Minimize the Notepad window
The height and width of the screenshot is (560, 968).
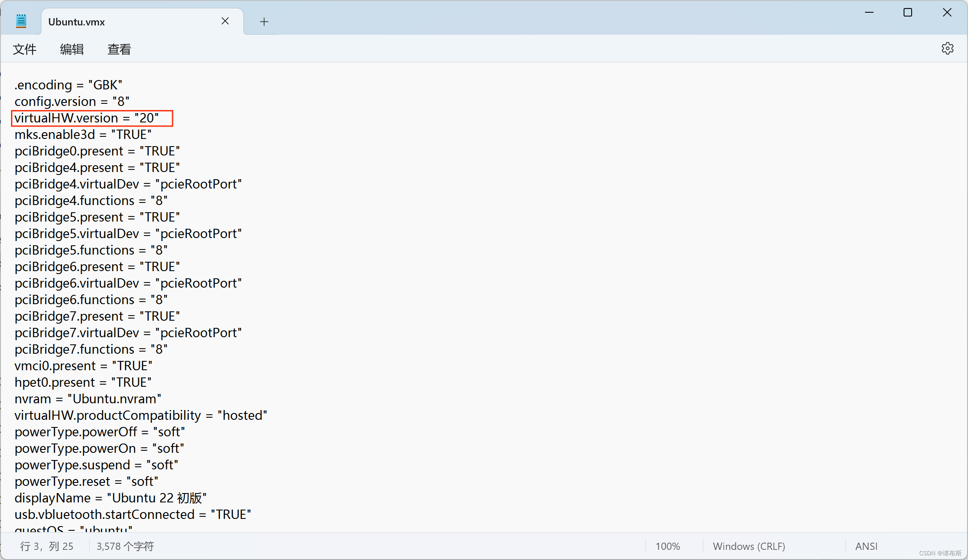pyautogui.click(x=869, y=13)
